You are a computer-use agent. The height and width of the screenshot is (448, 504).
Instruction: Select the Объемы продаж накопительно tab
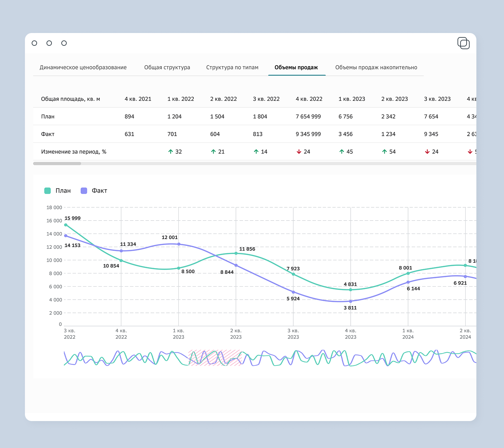click(376, 67)
